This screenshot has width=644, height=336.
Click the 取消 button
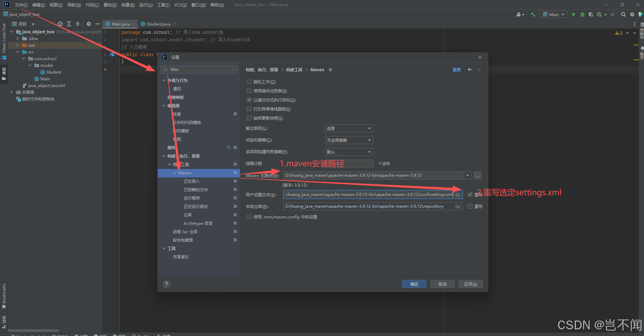pos(443,284)
